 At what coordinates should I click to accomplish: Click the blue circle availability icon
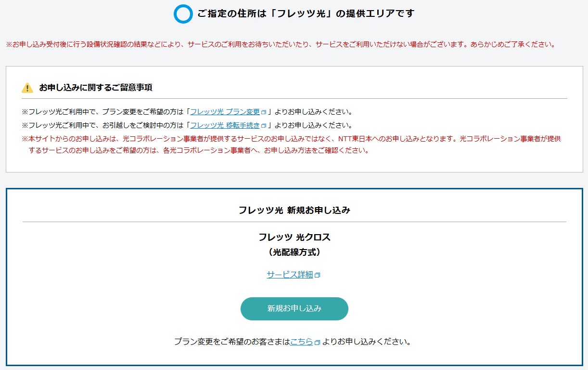(183, 14)
